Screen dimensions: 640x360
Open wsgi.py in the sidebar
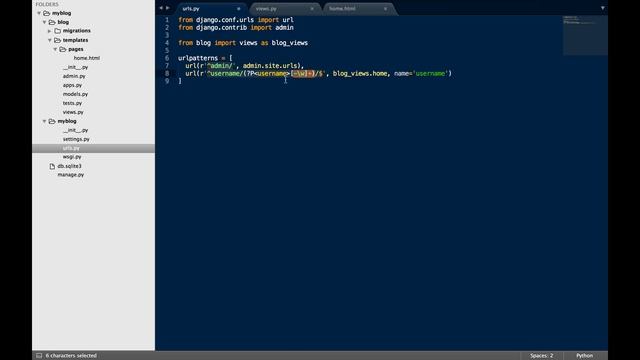[x=72, y=157]
